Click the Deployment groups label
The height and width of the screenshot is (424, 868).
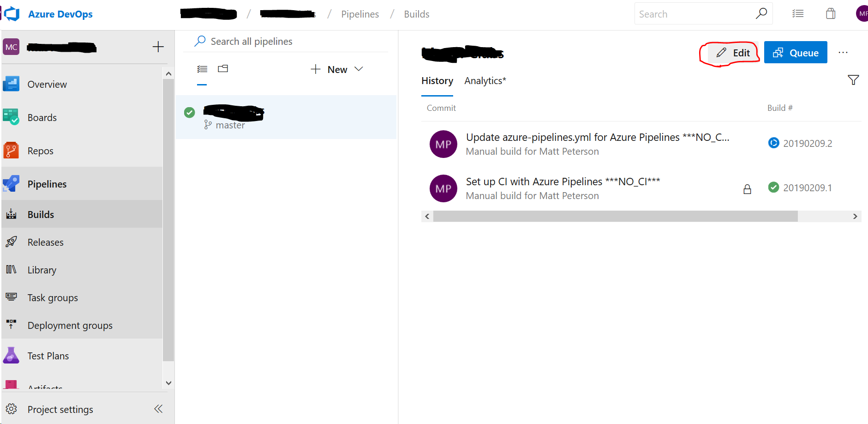[70, 326]
